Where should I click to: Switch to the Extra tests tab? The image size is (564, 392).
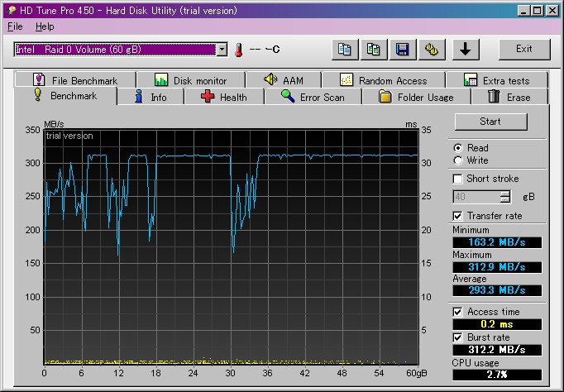coord(497,80)
